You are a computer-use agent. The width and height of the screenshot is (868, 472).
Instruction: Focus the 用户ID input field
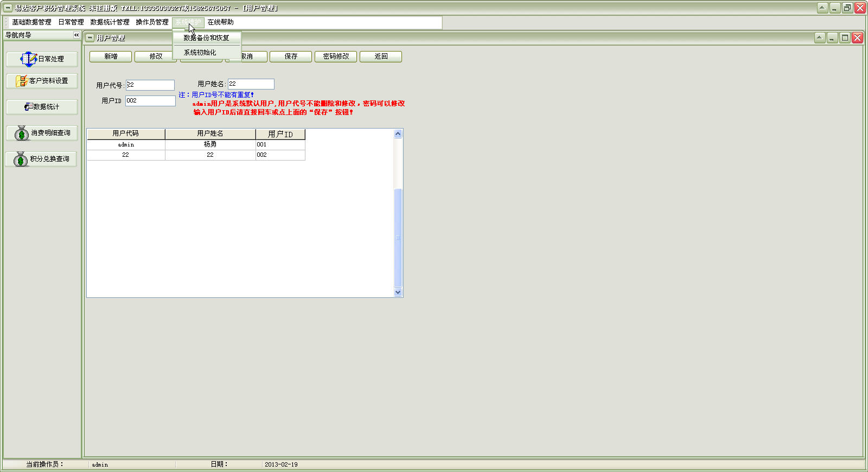click(x=150, y=101)
